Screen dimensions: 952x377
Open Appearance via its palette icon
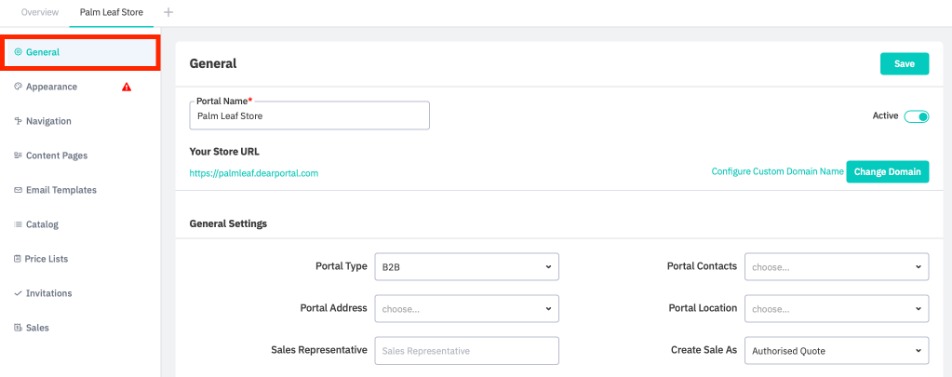(18, 87)
